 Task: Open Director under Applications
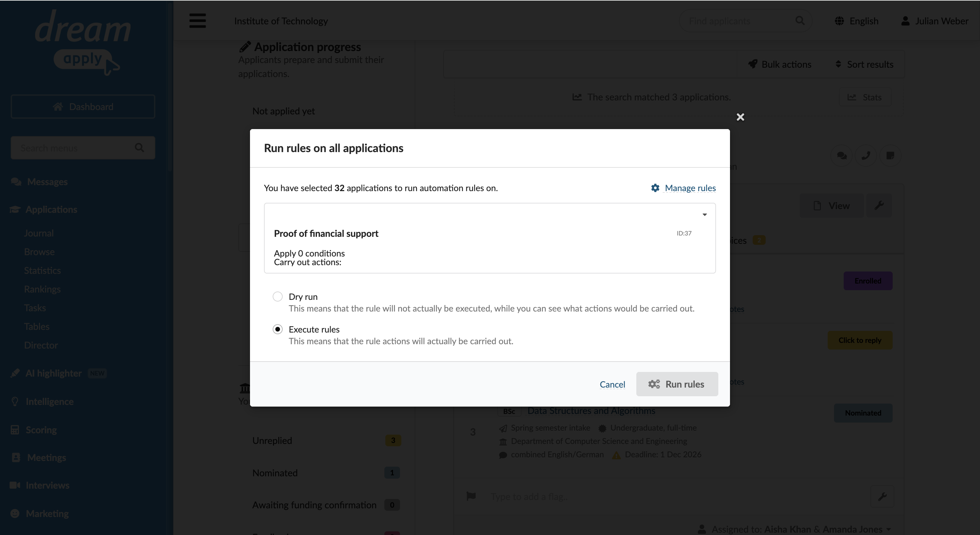pos(41,345)
